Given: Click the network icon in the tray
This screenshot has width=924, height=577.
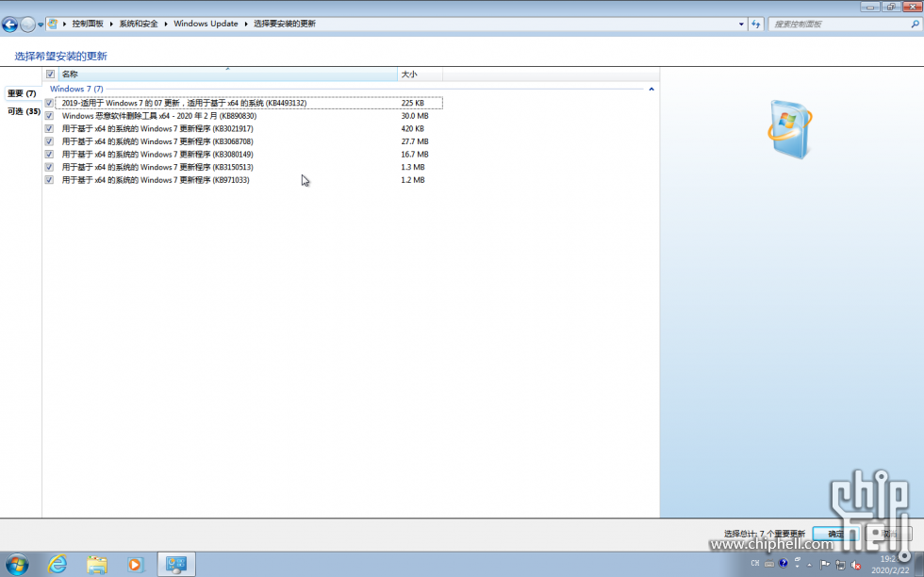Looking at the screenshot, I should [x=840, y=565].
